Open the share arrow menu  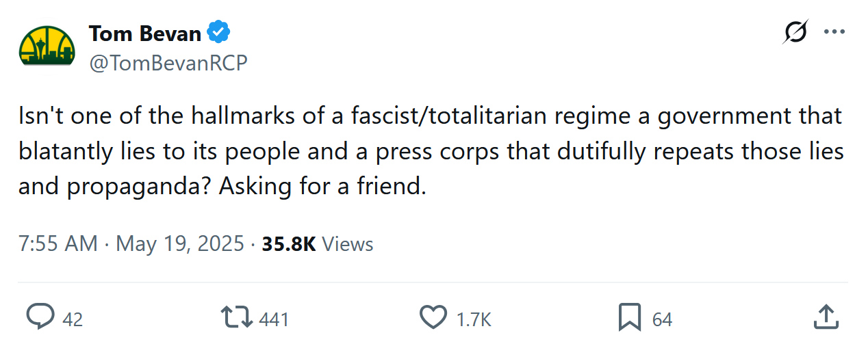[826, 318]
